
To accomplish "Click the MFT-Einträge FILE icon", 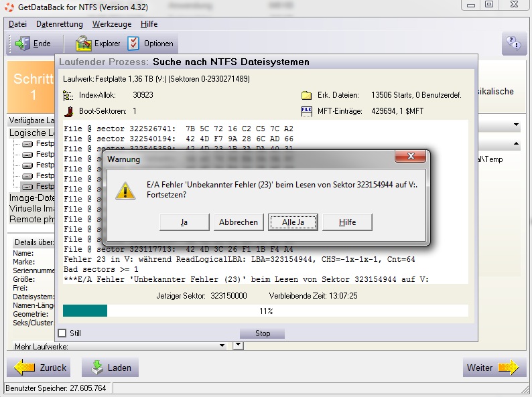I will point(306,111).
